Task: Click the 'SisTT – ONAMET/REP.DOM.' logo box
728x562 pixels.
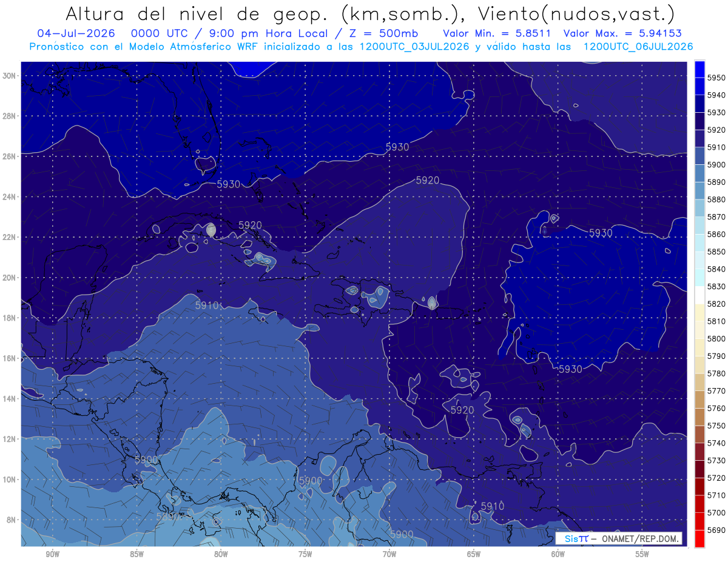Action: coord(619,538)
